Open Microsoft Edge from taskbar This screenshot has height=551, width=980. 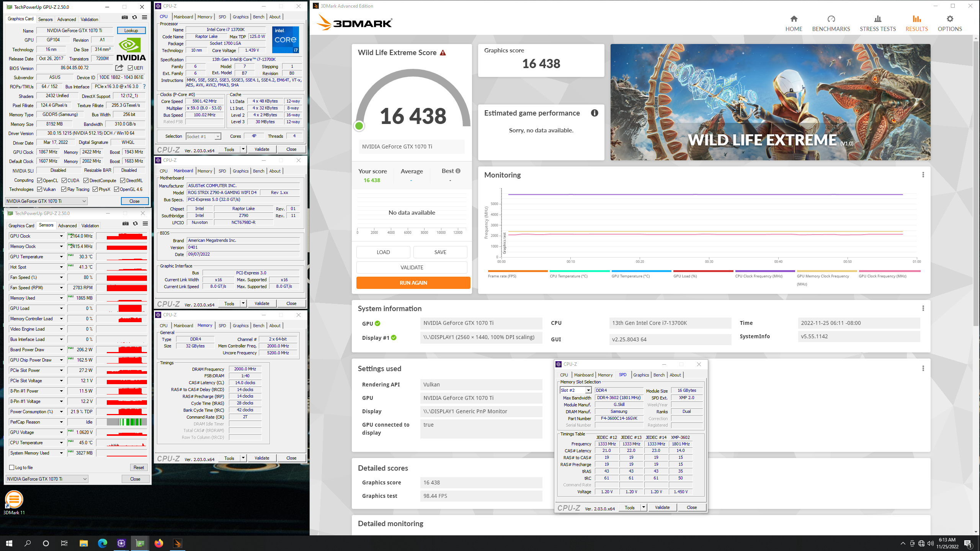click(102, 543)
